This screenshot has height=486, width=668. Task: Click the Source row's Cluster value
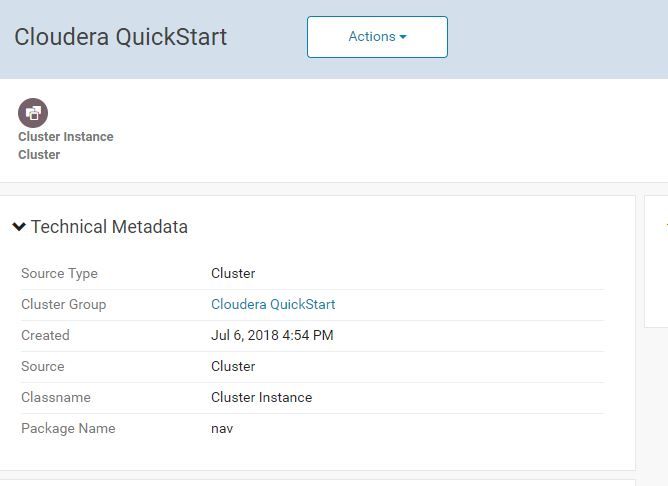(x=233, y=366)
